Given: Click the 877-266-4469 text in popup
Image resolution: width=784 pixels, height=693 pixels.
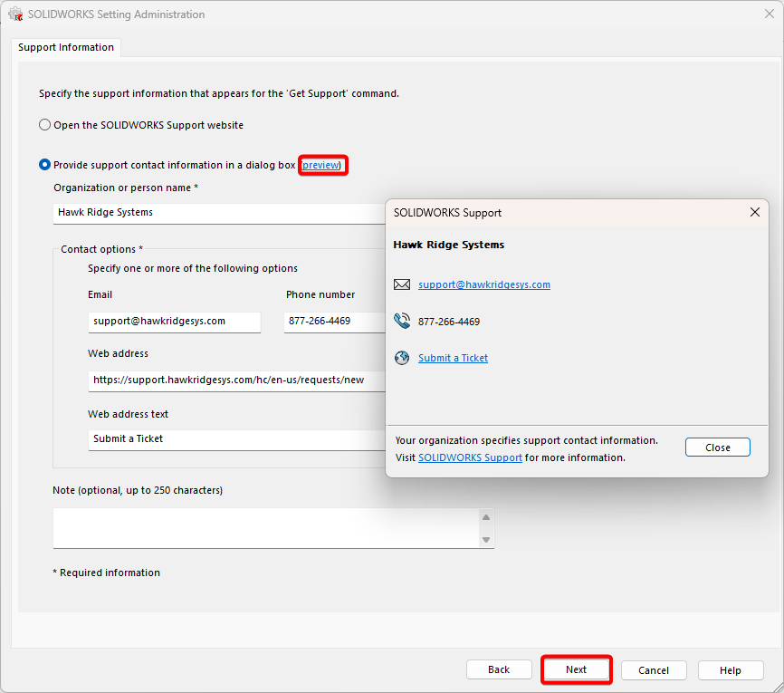Looking at the screenshot, I should [x=449, y=322].
